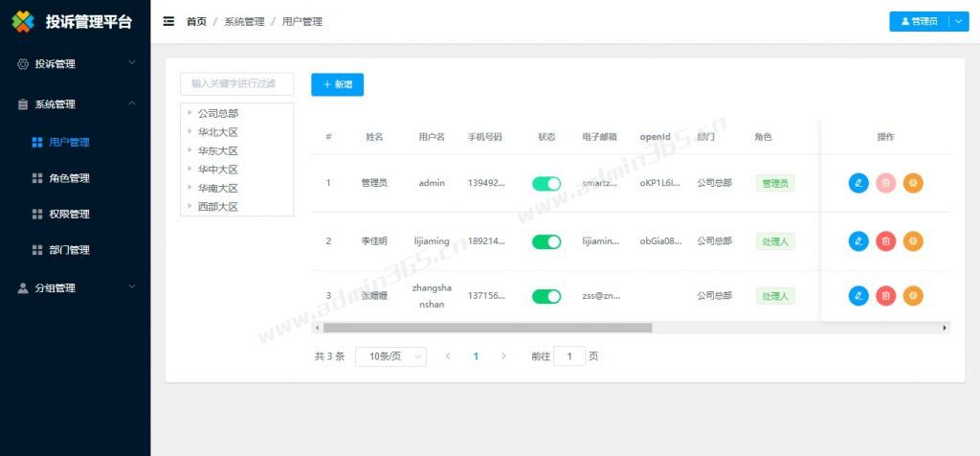This screenshot has height=456, width=980.
Task: Click the 用户管理 breadcrumb
Action: coord(302,22)
